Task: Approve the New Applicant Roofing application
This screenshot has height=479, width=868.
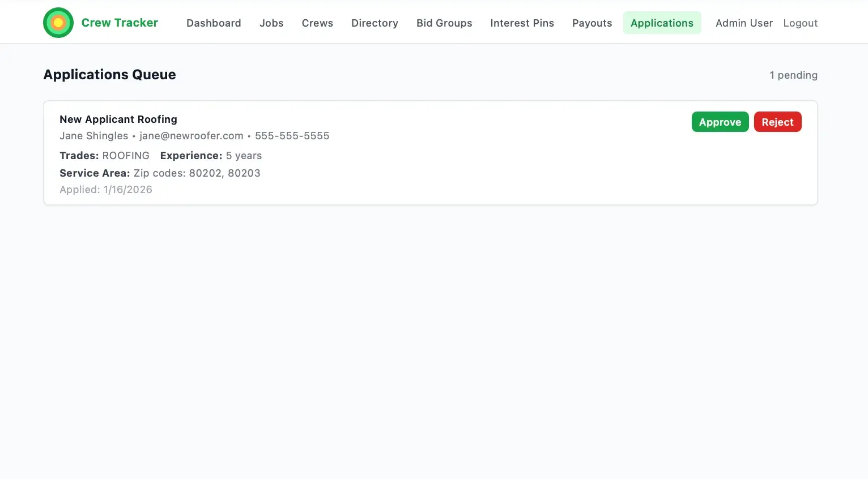Action: point(720,122)
